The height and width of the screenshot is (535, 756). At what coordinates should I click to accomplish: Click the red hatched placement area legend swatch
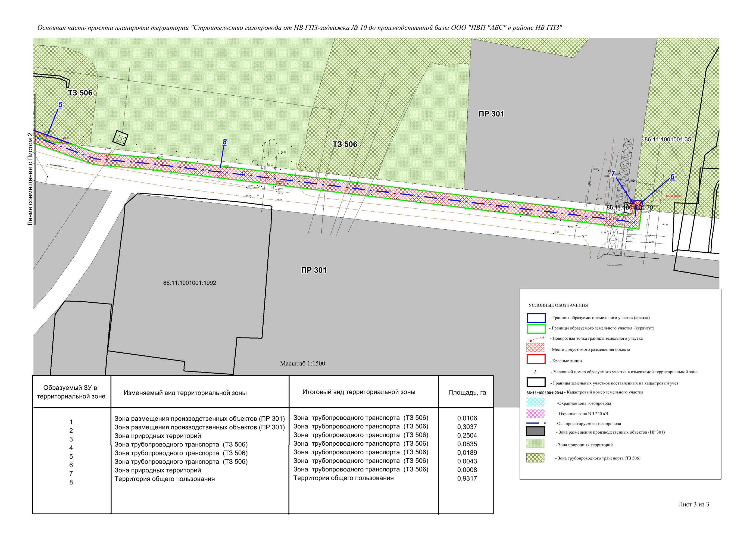[535, 348]
